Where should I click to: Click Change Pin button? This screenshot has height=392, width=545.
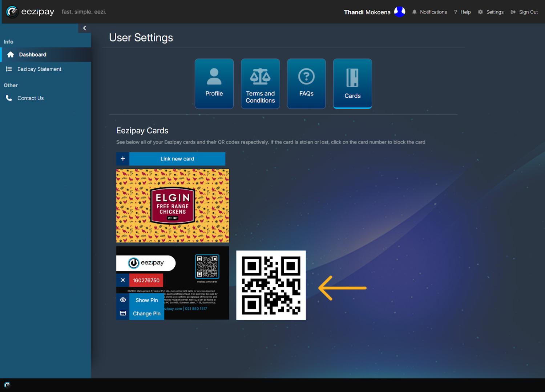(x=147, y=313)
